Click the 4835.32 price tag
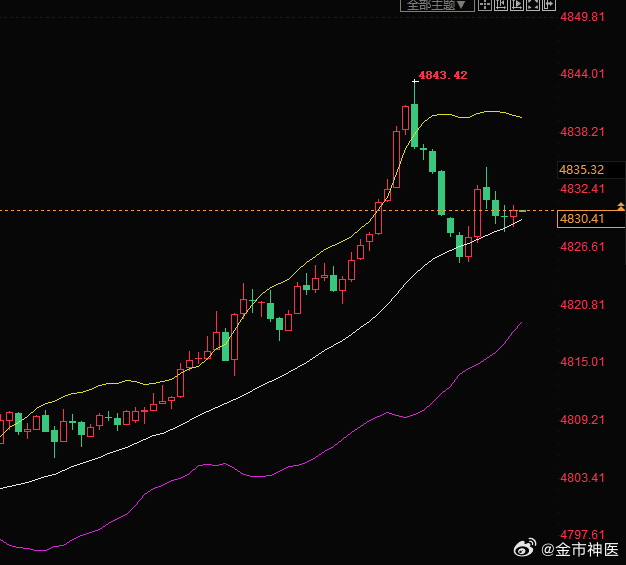The height and width of the screenshot is (565, 626). (x=591, y=170)
